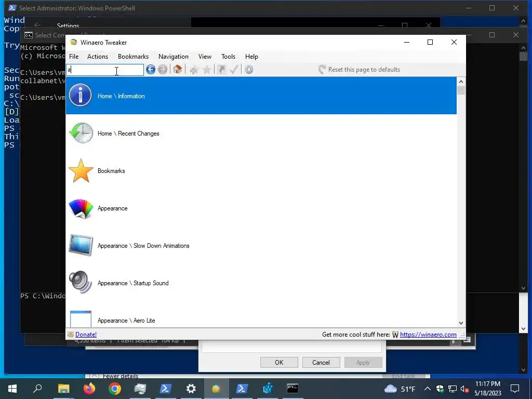Open the notification center icon

515,389
